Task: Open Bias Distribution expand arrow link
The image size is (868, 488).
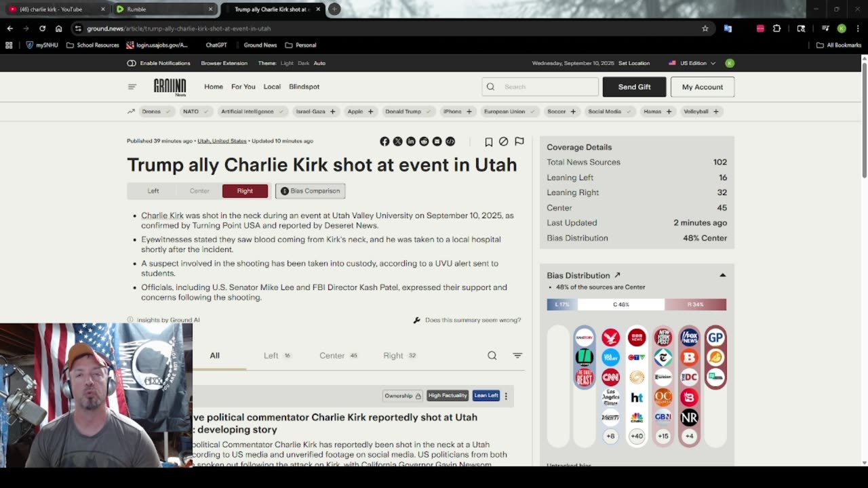Action: pos(617,275)
